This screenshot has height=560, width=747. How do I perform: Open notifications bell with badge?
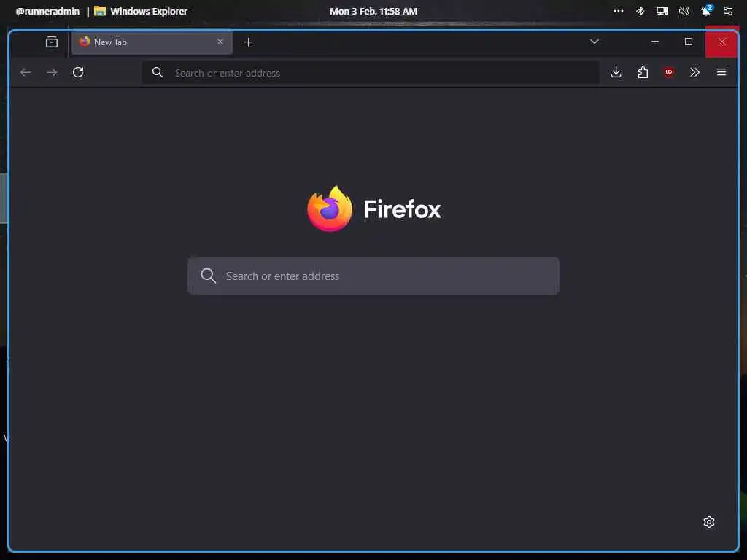[x=706, y=10]
